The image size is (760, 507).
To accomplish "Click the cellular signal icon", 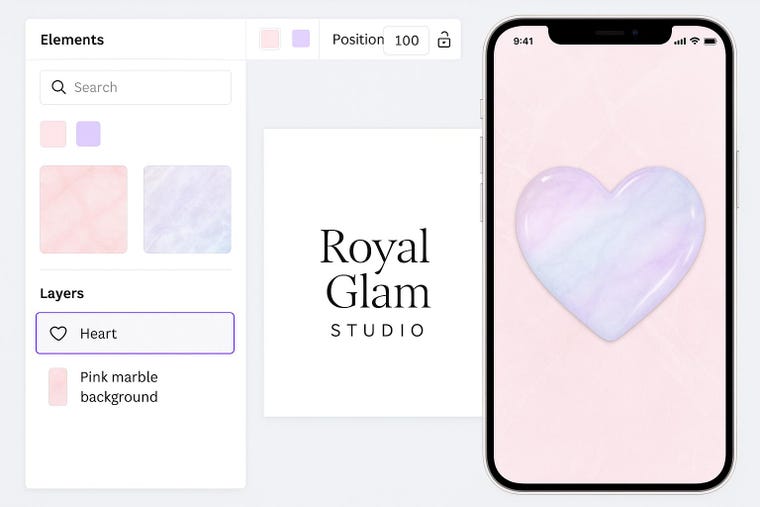I will (680, 41).
